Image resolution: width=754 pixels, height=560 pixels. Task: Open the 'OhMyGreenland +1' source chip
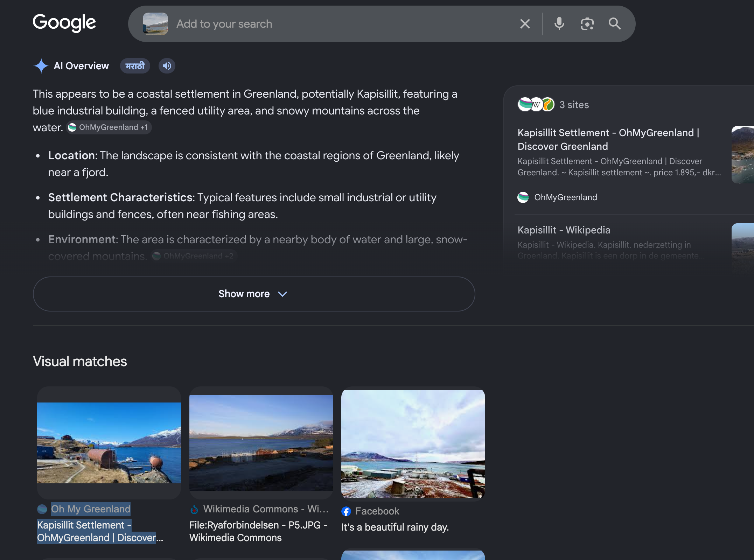click(x=109, y=127)
